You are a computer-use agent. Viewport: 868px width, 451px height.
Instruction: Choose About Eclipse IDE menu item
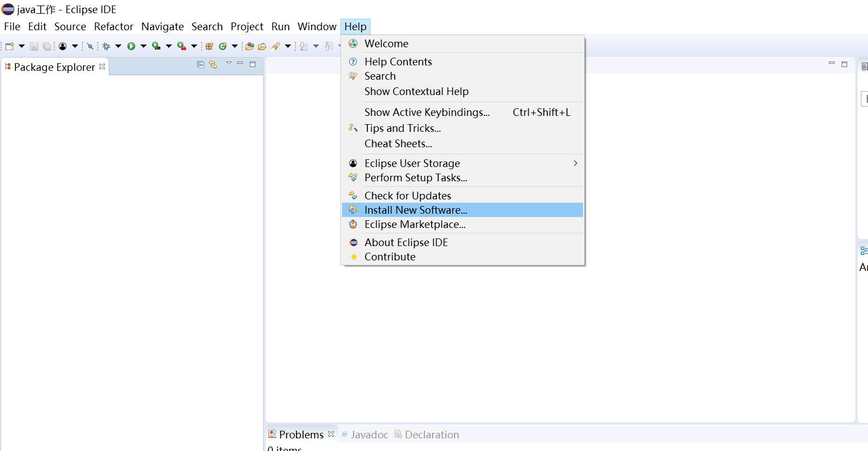point(462,242)
